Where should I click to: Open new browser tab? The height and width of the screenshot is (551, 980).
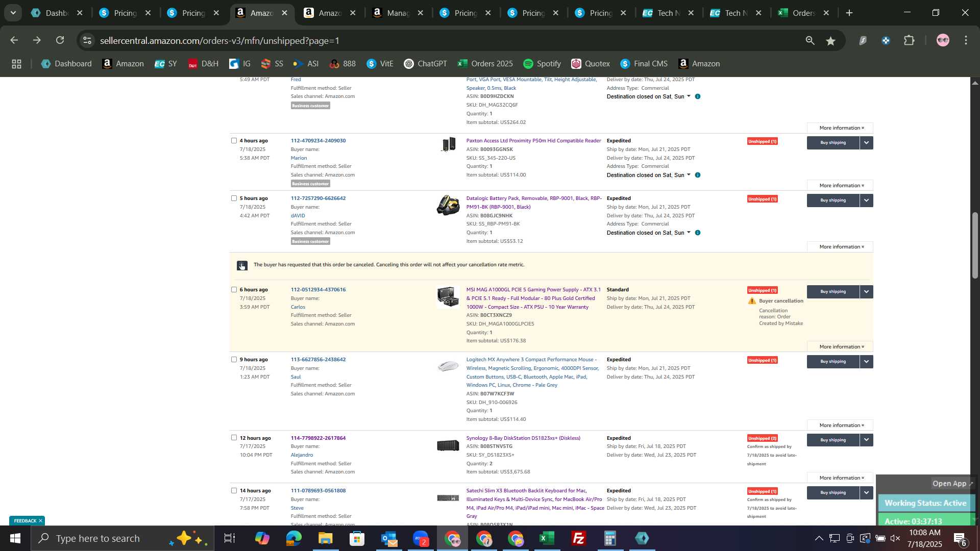click(849, 13)
